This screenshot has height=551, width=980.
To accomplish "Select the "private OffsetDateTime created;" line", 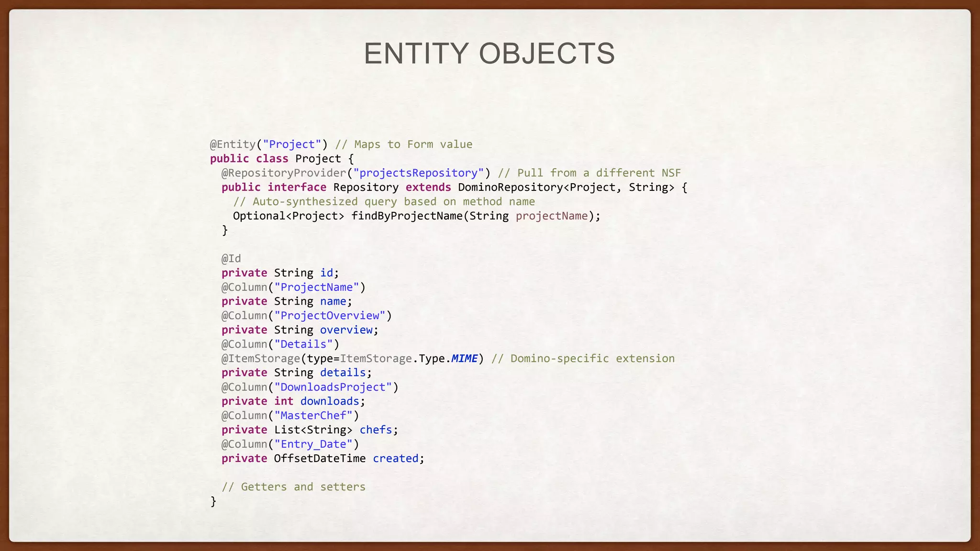I will click(323, 459).
